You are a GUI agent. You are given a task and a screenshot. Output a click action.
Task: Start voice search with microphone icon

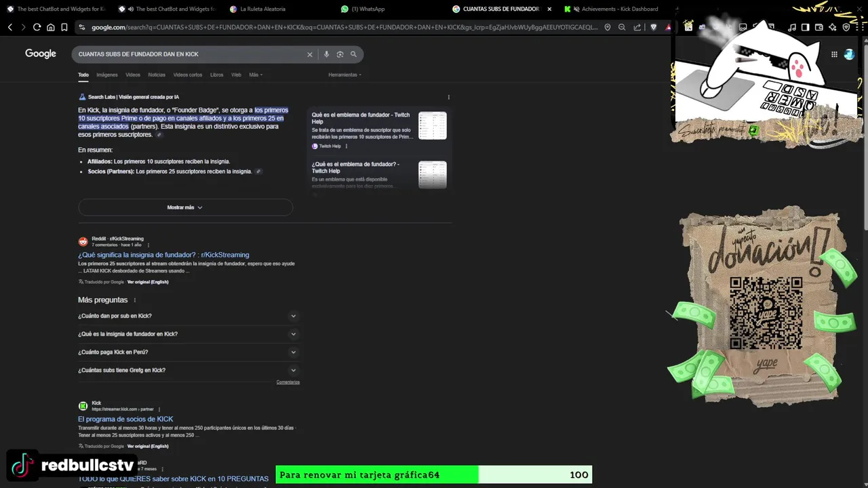pos(326,54)
